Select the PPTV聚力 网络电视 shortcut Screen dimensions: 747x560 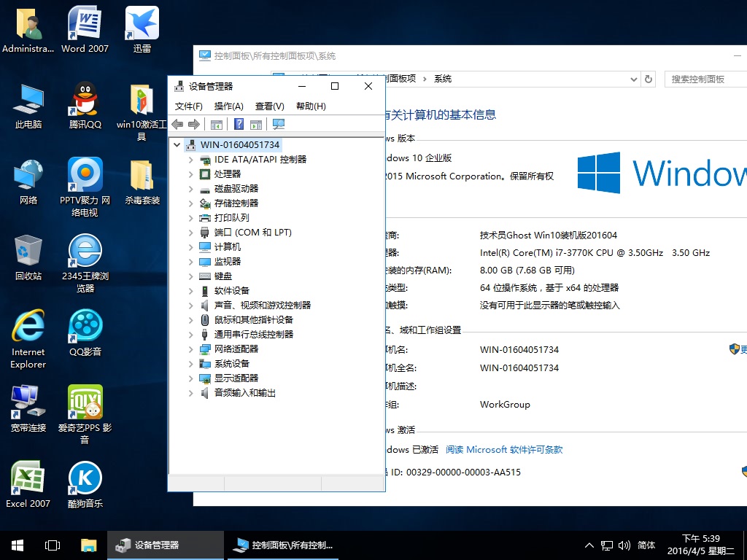(85, 187)
